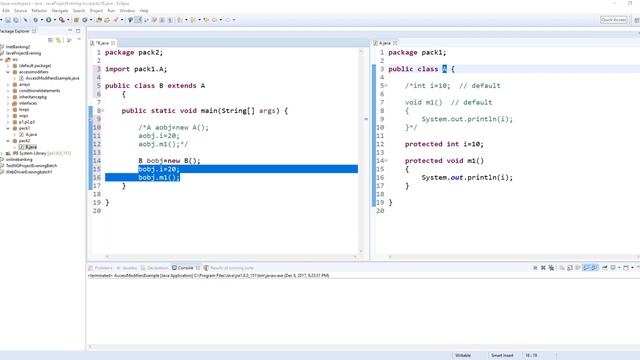Click the Remove Launch console icon
640x360 pixels.
543,268
